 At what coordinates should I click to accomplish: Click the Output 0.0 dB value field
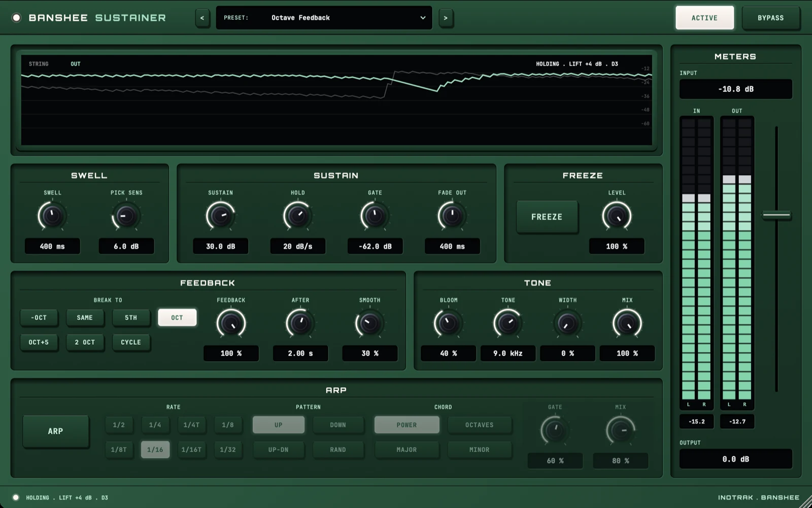click(736, 459)
